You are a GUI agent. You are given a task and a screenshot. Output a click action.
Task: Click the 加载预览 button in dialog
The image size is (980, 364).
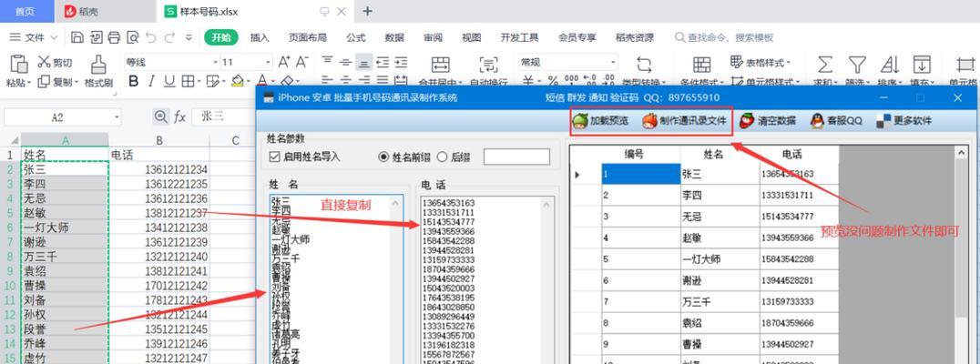[600, 120]
